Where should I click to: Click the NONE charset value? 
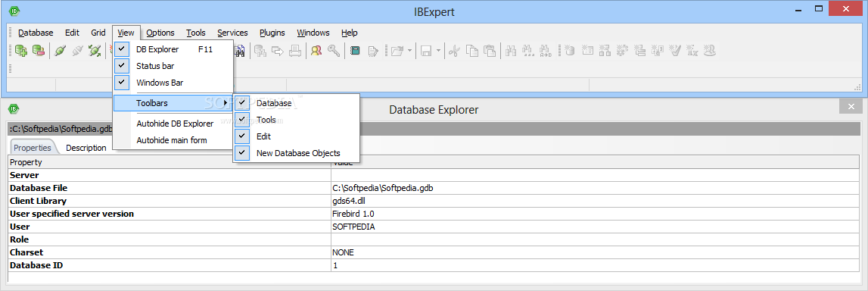343,252
